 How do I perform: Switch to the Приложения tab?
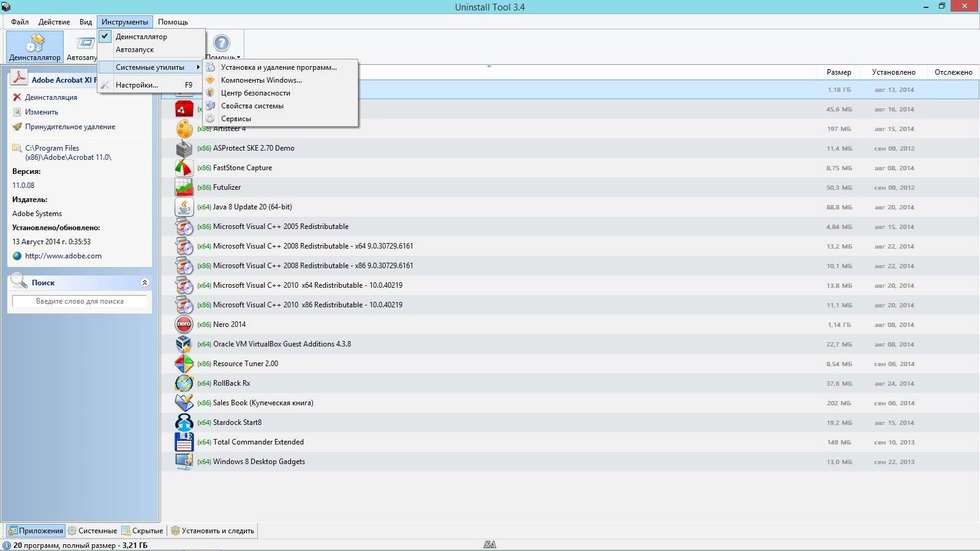tap(36, 531)
